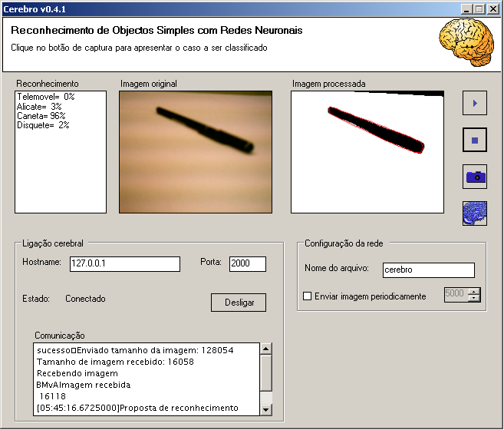The width and height of the screenshot is (504, 430).
Task: Click the orange brain logo in header
Action: 466,42
